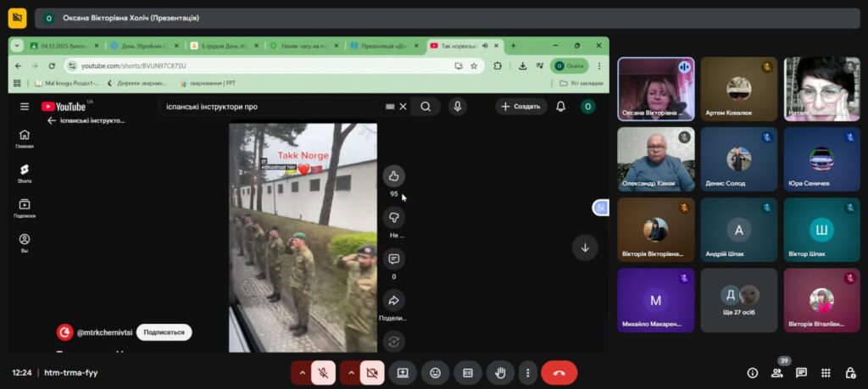
Task: Like the YouTube short with thumbs up
Action: click(393, 176)
